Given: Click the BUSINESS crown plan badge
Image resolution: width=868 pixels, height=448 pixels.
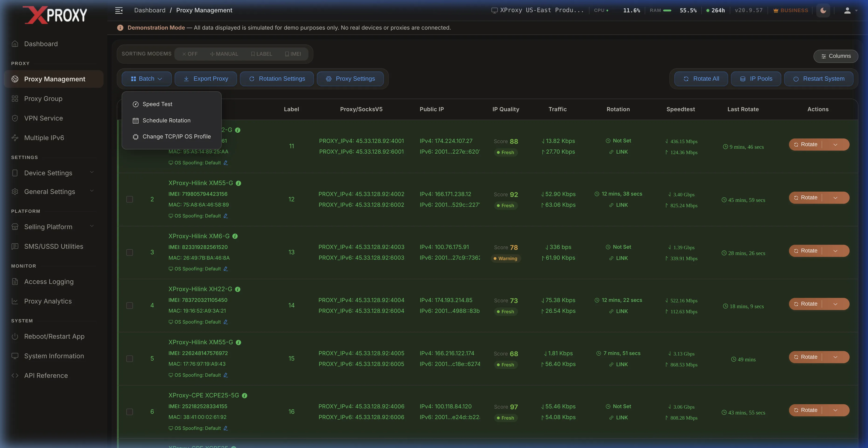Looking at the screenshot, I should pos(791,10).
